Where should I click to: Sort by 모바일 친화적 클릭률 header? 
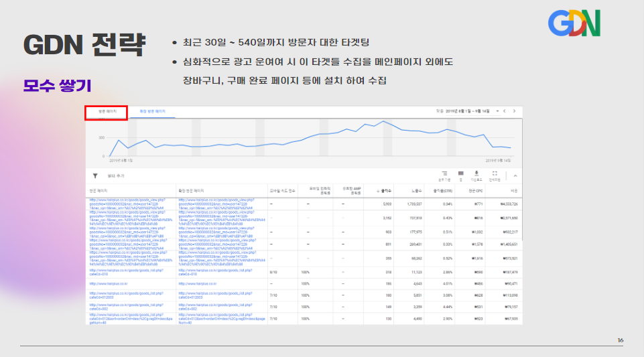pos(320,191)
